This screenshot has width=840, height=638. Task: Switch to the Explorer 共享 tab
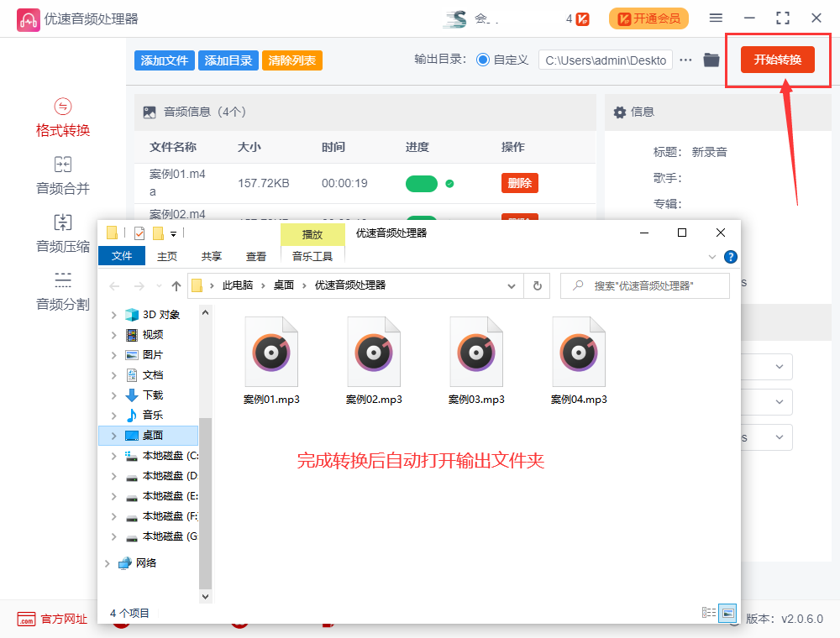tap(212, 256)
